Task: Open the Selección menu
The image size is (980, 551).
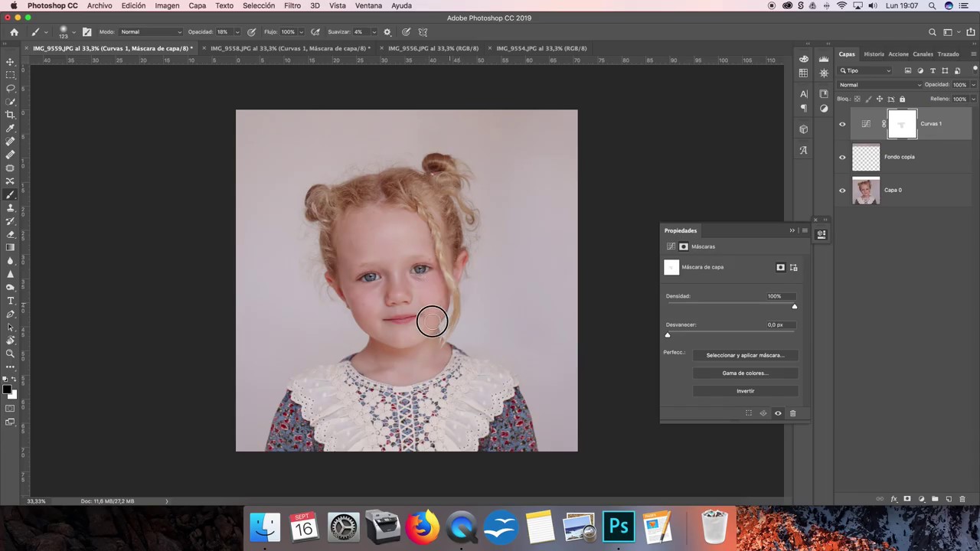Action: coord(259,5)
